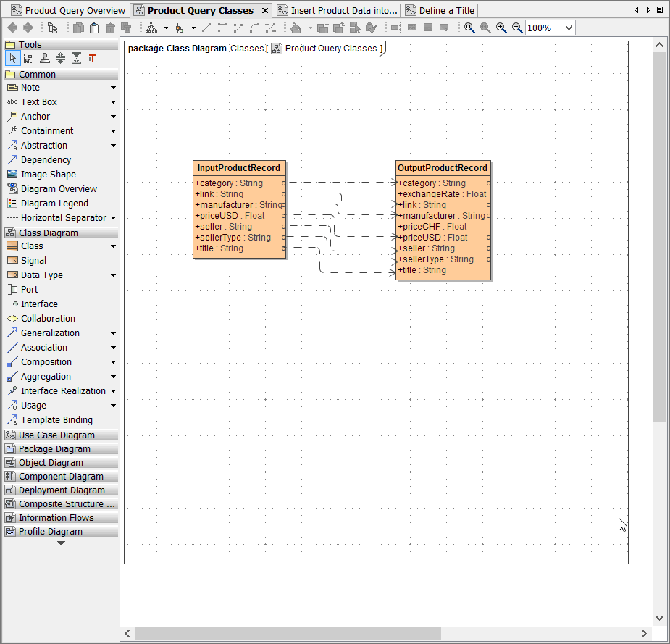Switch to the Product Query Overview tab
Screen dimensions: 670x644
pos(67,10)
